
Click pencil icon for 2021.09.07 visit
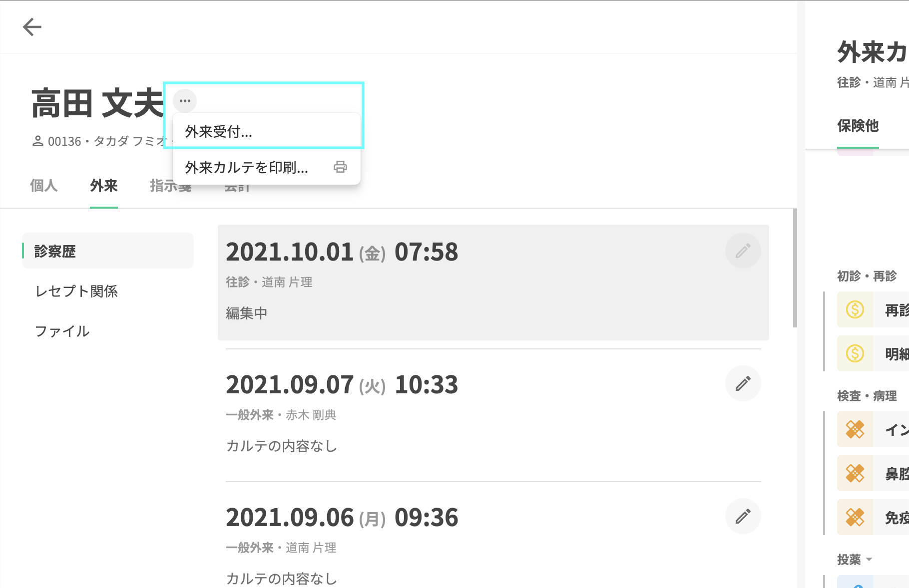(743, 383)
